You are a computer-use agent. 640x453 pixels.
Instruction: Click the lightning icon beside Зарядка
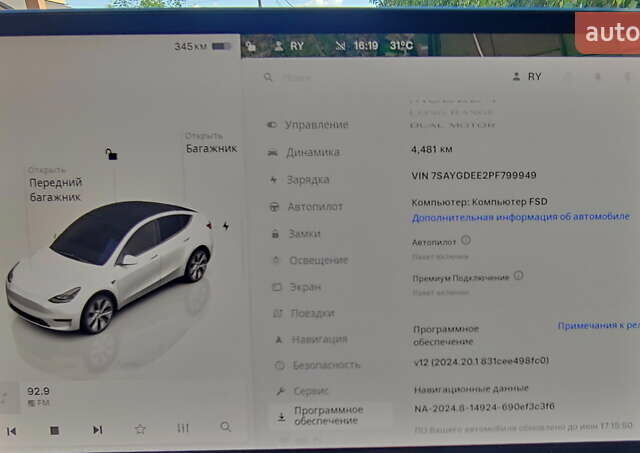click(x=273, y=180)
